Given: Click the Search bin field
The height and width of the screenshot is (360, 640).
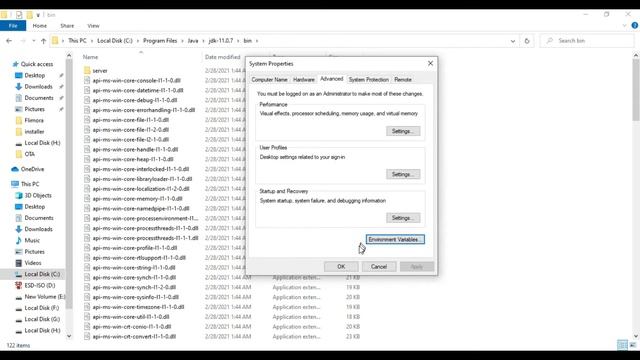Looking at the screenshot, I should pos(587,41).
